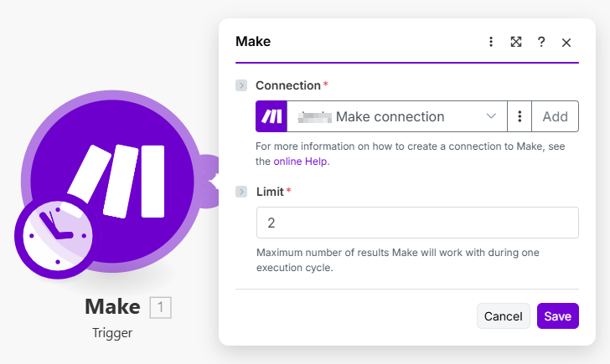The height and width of the screenshot is (364, 610).
Task: Toggle the map switch beside Connection
Action: tap(241, 85)
